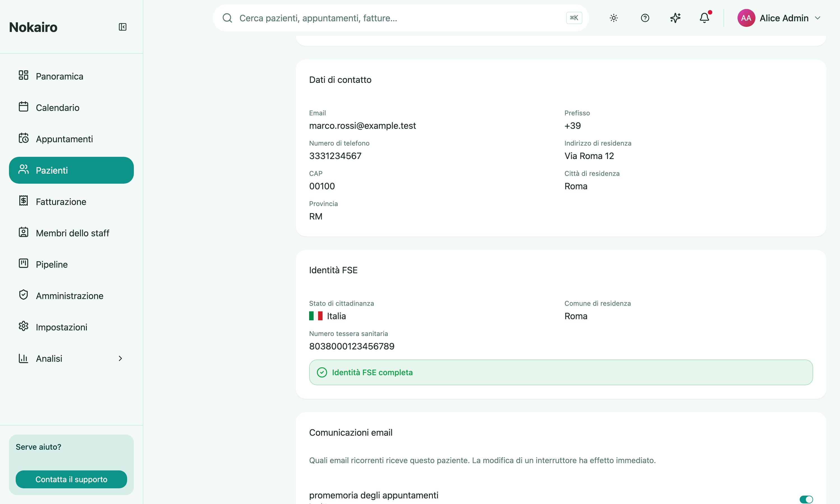The height and width of the screenshot is (504, 840).
Task: Click Dati di contatto heading
Action: click(x=340, y=80)
